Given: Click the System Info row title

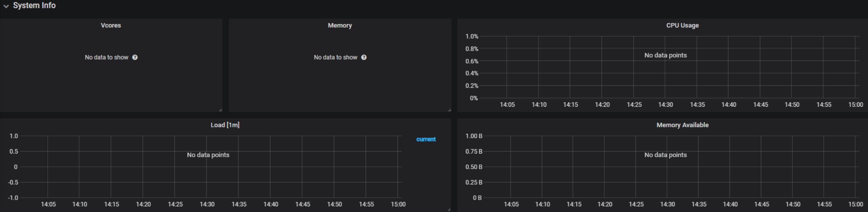Looking at the screenshot, I should pos(34,5).
